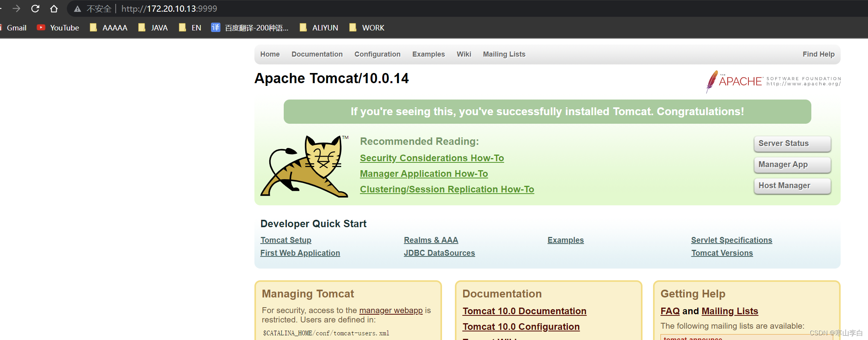Click the Host Manager button
The height and width of the screenshot is (340, 868).
click(x=792, y=186)
